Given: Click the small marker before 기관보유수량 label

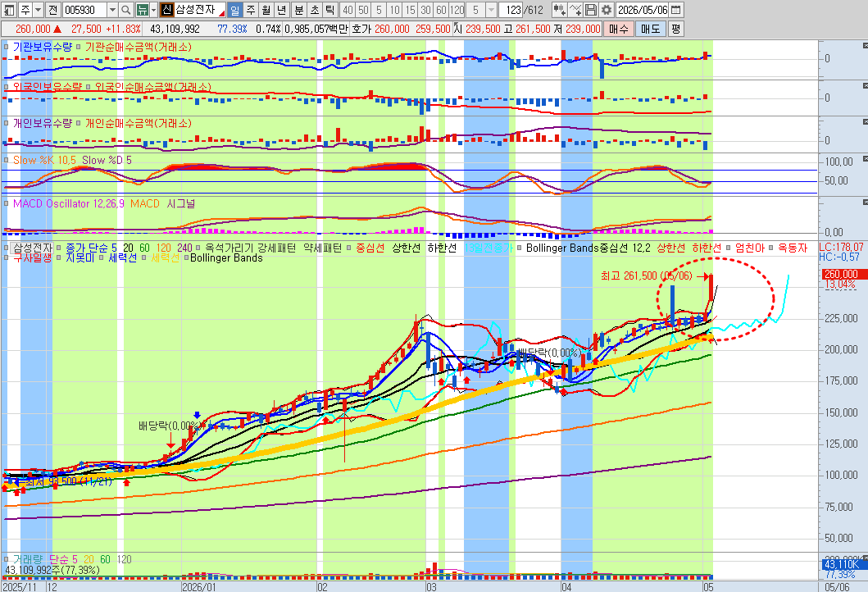Looking at the screenshot, I should pyautogui.click(x=7, y=47).
